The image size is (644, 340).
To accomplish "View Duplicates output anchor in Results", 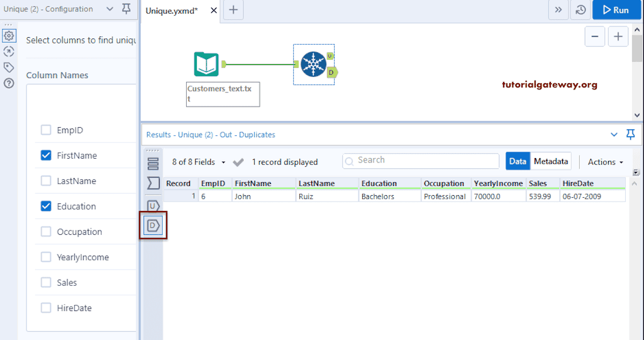I will click(153, 225).
